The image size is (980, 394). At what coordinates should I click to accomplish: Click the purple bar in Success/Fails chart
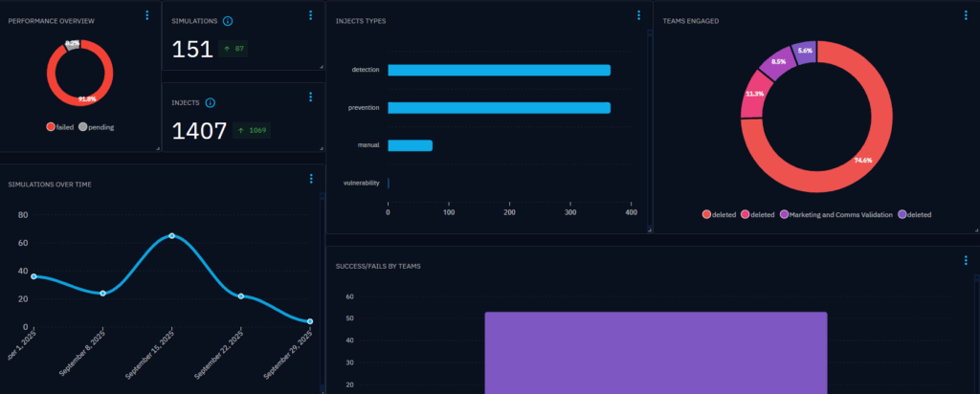pos(655,352)
